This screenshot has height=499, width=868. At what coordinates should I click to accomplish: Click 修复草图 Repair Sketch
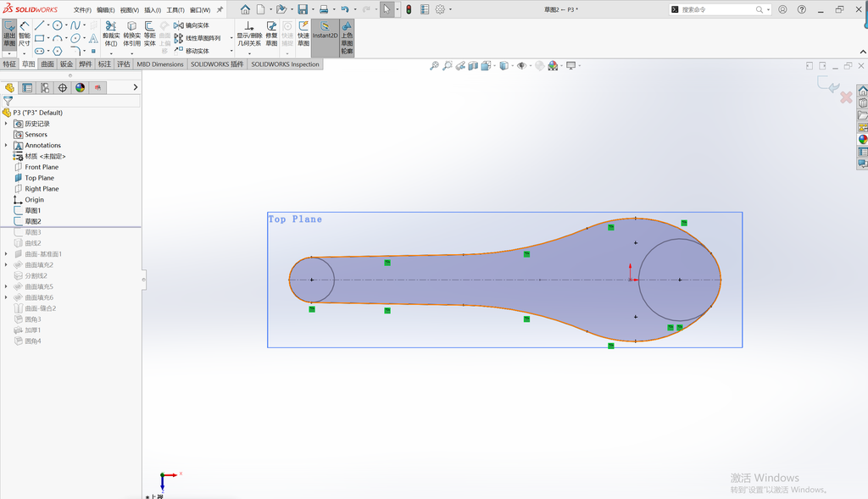point(271,34)
